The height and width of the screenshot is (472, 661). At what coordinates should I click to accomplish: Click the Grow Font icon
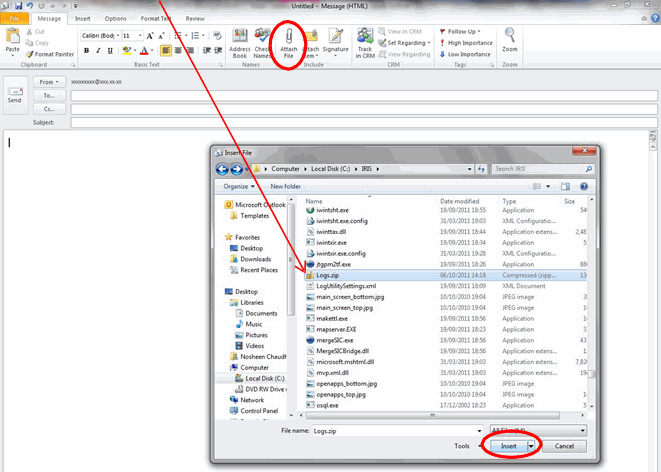pyautogui.click(x=150, y=36)
